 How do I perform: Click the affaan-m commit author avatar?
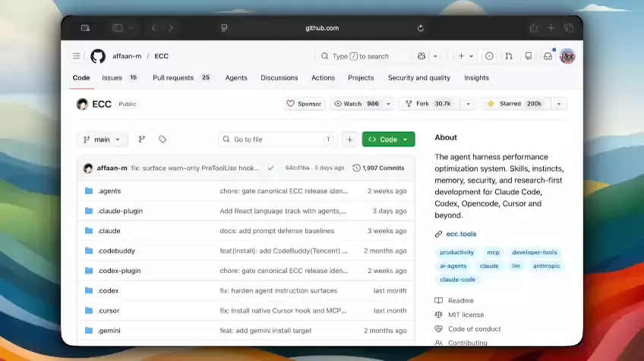(x=88, y=168)
